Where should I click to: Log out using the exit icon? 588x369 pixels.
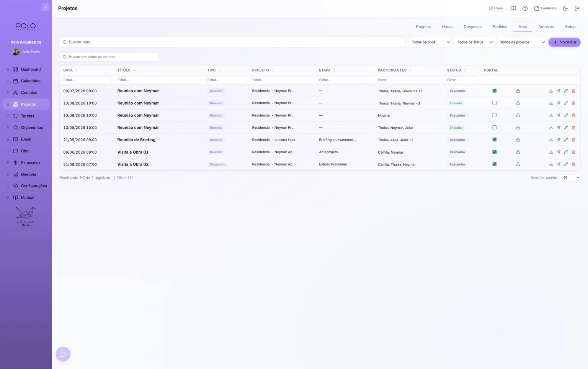pos(577,8)
